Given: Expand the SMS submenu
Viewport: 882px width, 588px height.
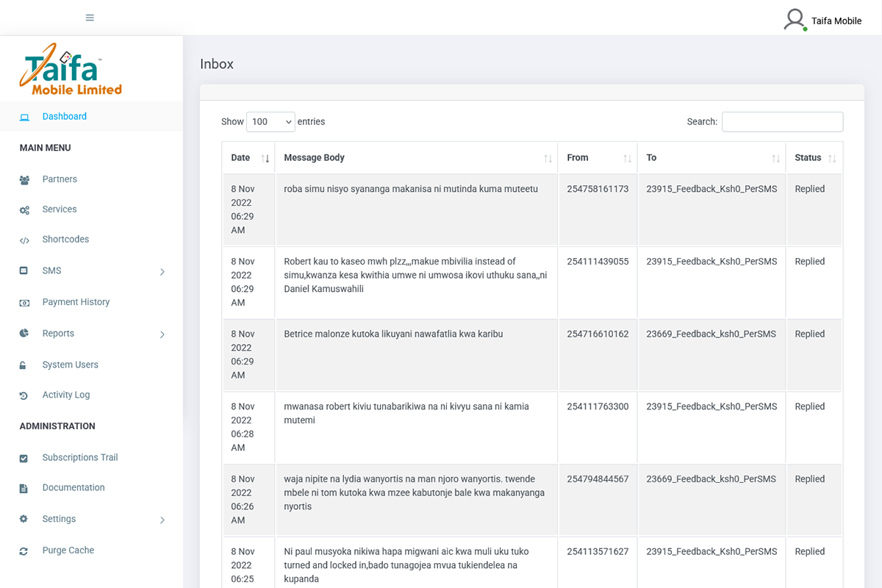Looking at the screenshot, I should coord(162,272).
